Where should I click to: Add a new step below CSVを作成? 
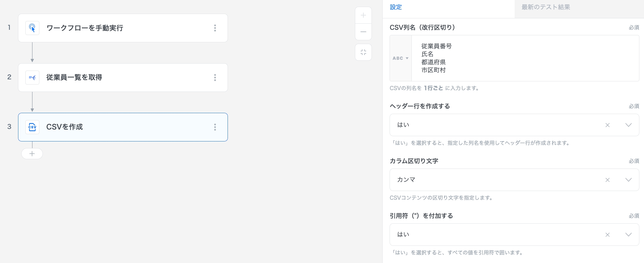pos(32,154)
